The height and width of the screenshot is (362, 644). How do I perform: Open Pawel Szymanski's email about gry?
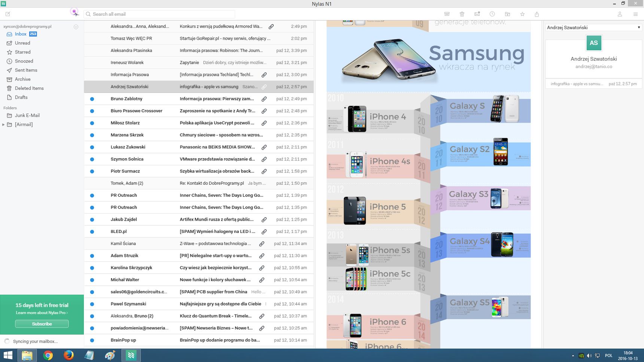tap(199, 304)
